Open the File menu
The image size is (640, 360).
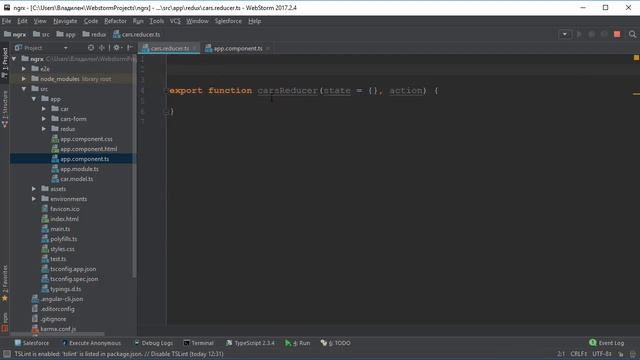click(7, 21)
